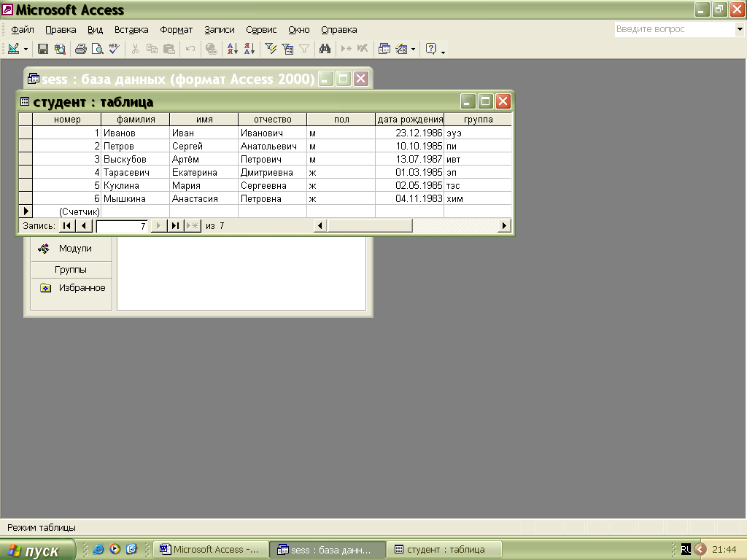
Task: Click the Save floppy disk icon
Action: pos(43,49)
